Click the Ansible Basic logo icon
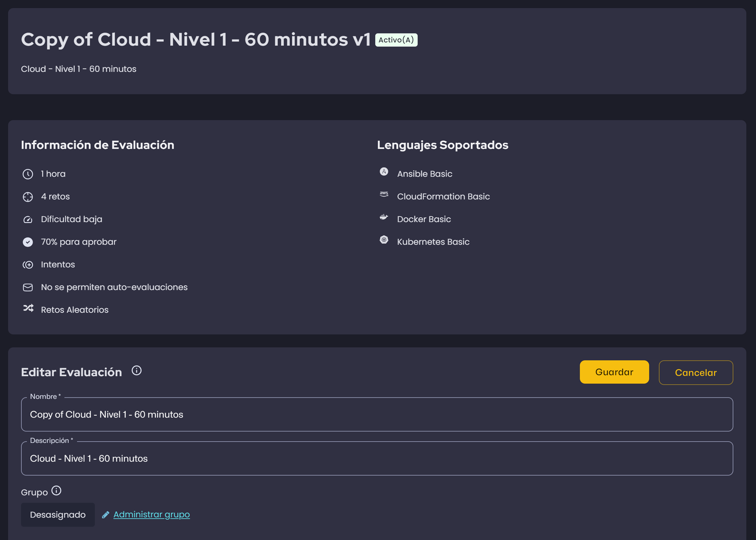Screen dimensions: 756x540 click(384, 172)
